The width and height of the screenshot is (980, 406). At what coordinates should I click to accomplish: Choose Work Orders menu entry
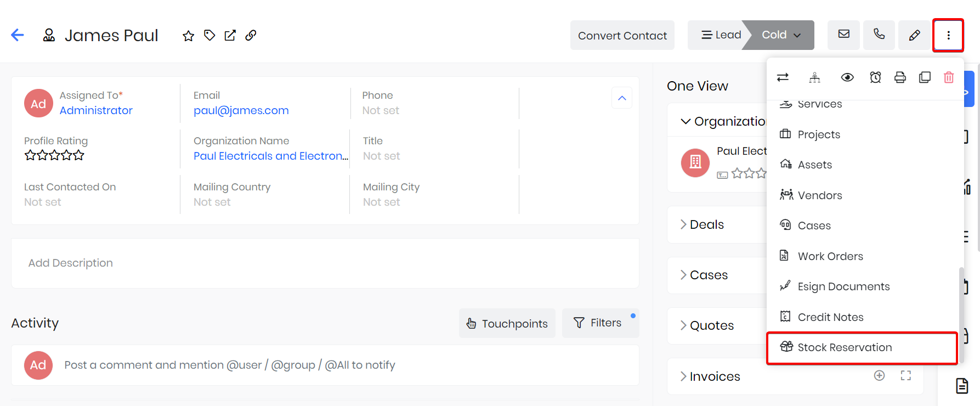(x=830, y=256)
